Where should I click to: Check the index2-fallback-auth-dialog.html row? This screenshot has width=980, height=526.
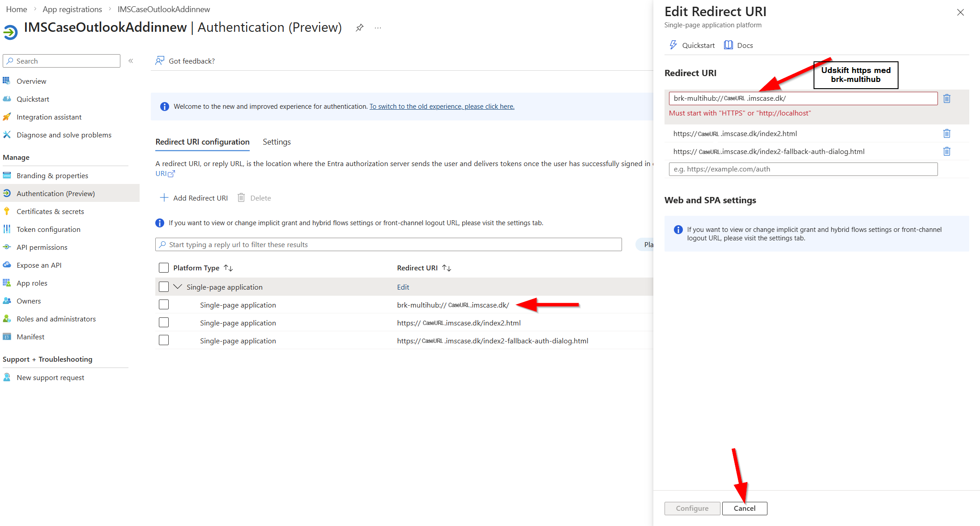tap(164, 340)
